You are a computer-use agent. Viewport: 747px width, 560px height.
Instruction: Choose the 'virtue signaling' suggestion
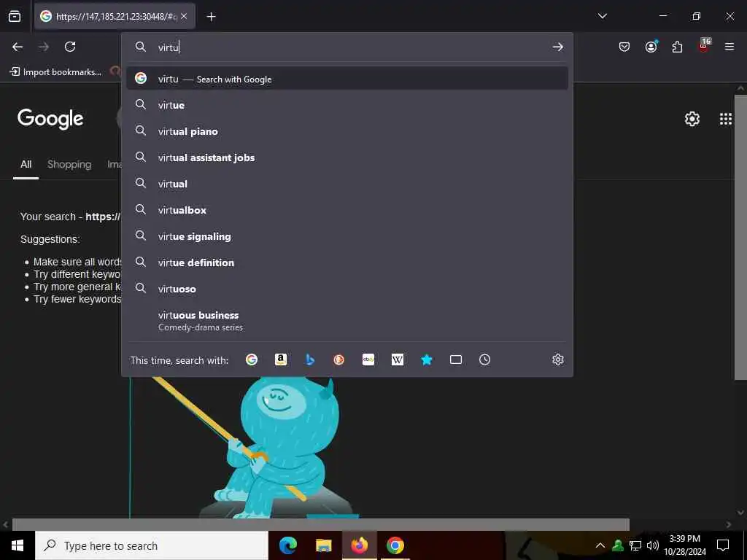pos(347,236)
